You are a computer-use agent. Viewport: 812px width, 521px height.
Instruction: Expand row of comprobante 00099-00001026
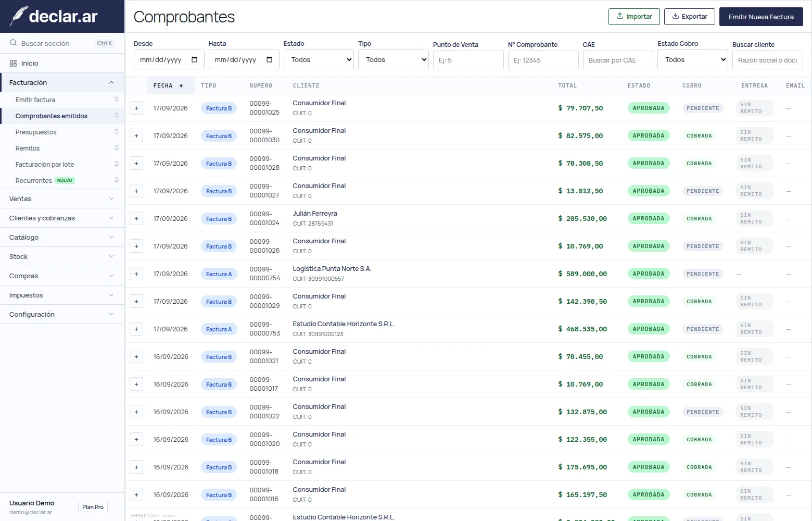pyautogui.click(x=136, y=246)
